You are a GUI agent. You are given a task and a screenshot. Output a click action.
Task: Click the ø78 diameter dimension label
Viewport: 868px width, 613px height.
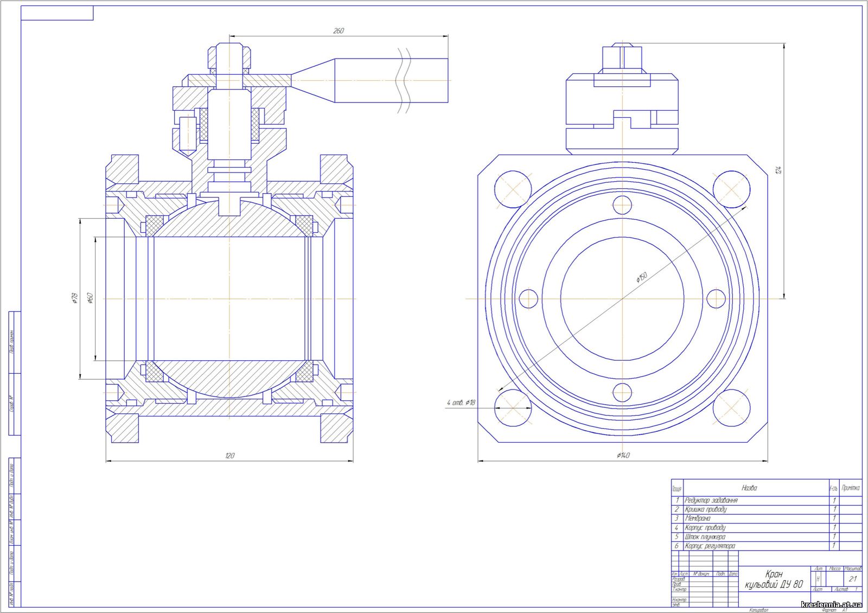pyautogui.click(x=75, y=298)
